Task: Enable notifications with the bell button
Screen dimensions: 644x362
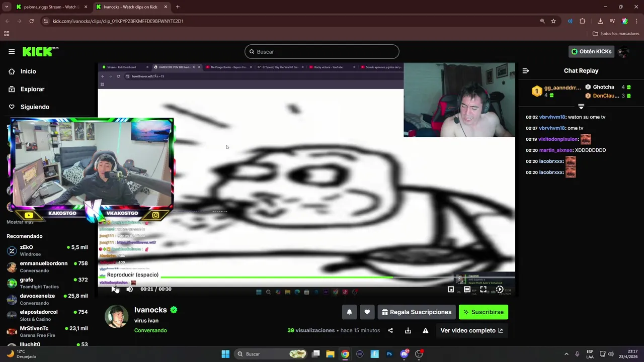Action: pos(349,312)
